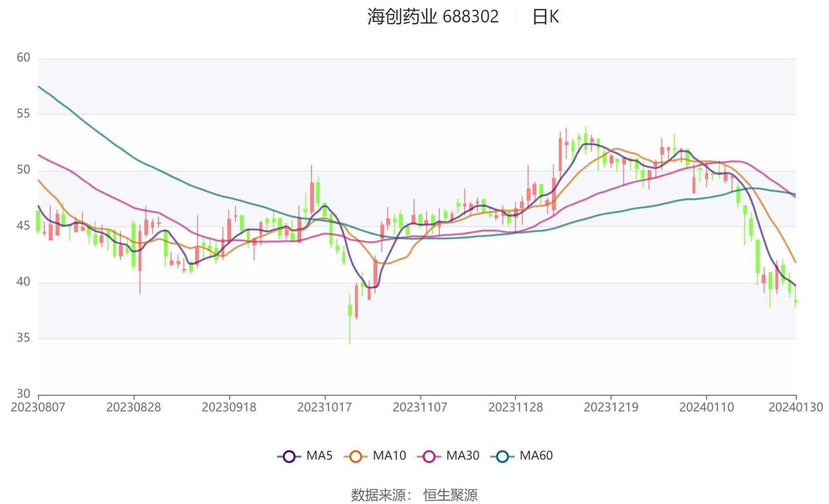Select the 20230828 date axis label
829x504 pixels.
[x=134, y=407]
